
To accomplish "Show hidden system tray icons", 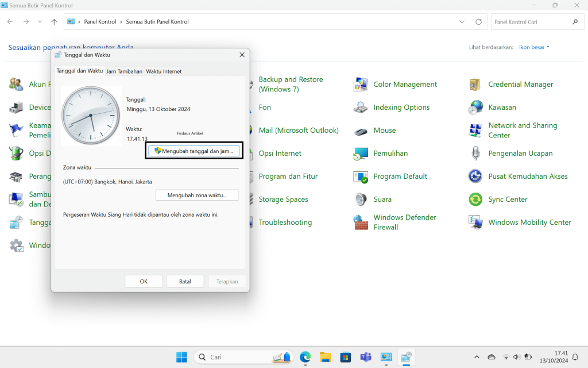I will point(477,357).
